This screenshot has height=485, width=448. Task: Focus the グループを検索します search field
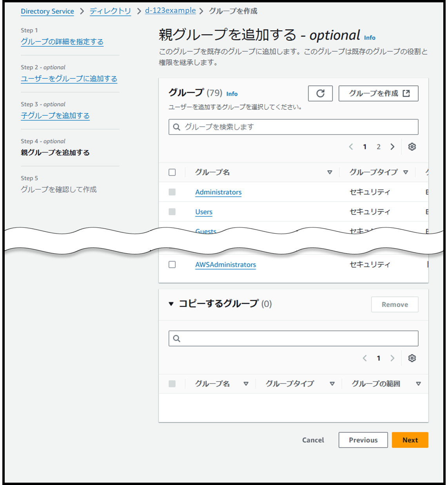[294, 127]
